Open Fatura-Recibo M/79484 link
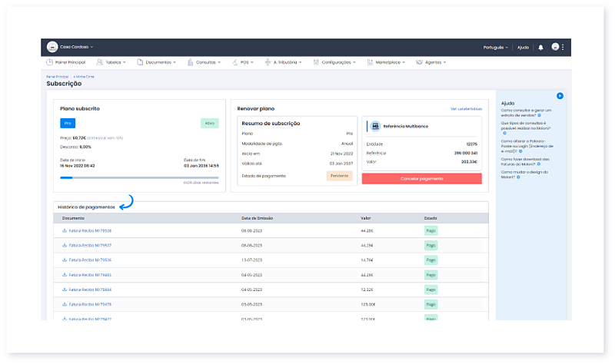The height and width of the screenshot is (364, 615). tap(90, 290)
